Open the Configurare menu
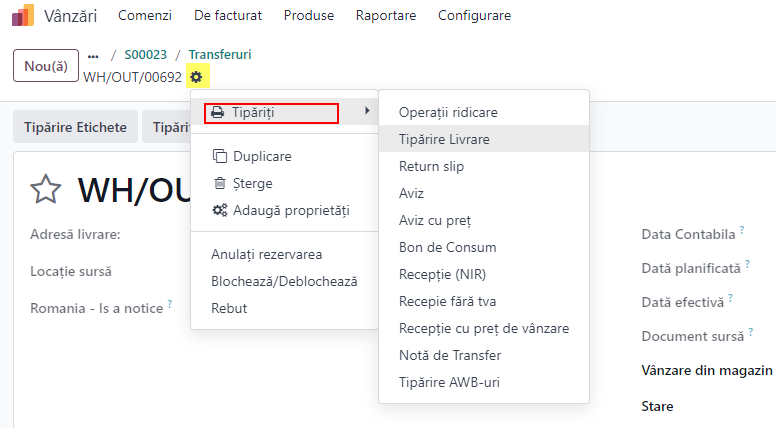This screenshot has height=428, width=776. tap(474, 15)
